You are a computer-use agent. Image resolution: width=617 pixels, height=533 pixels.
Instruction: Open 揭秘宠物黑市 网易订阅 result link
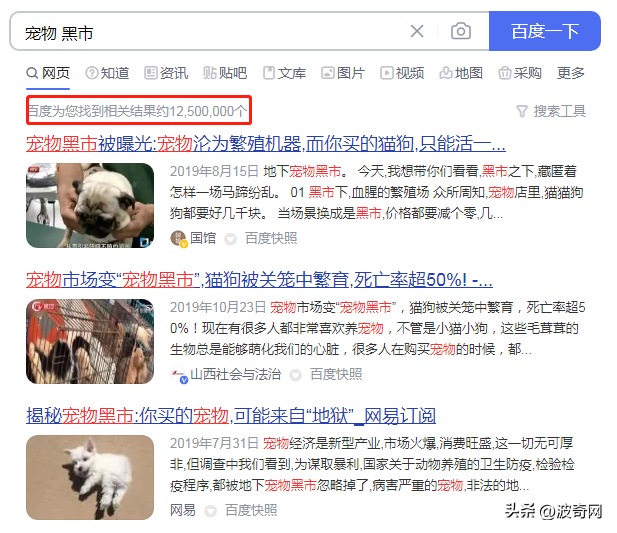click(231, 415)
